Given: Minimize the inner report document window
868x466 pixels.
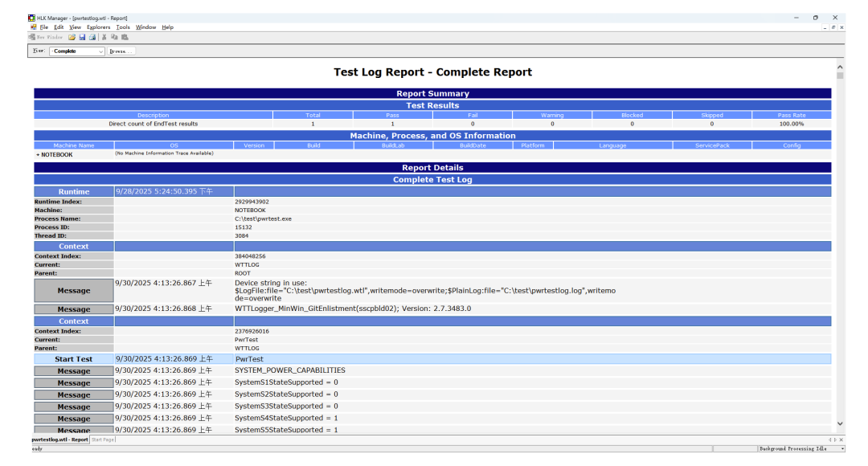Looking at the screenshot, I should point(825,27).
